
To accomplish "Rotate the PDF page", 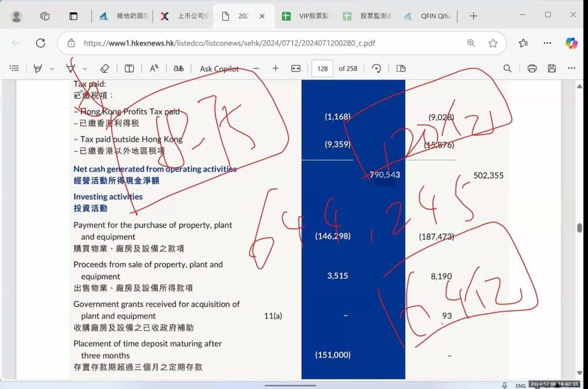I will (377, 68).
